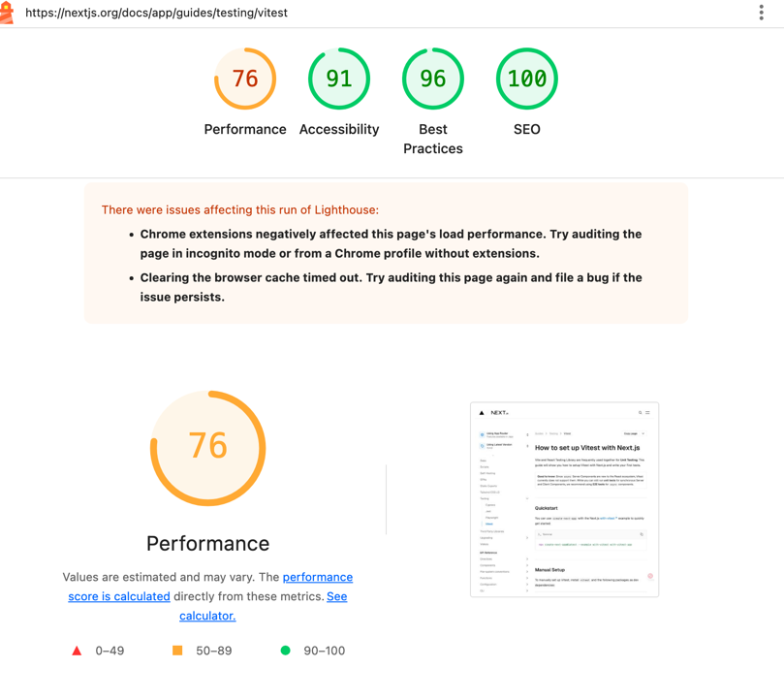This screenshot has width=784, height=700.
Task: Click the large Performance 76 gauge
Action: tap(207, 447)
